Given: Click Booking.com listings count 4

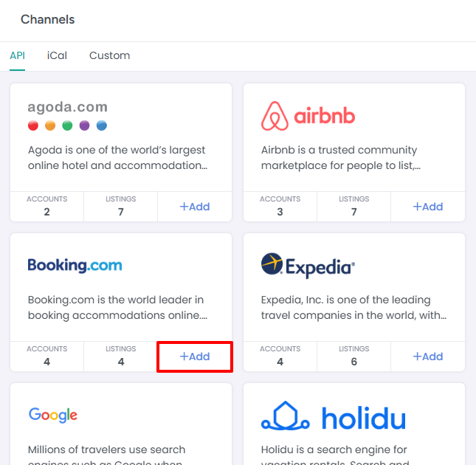Looking at the screenshot, I should tap(121, 356).
